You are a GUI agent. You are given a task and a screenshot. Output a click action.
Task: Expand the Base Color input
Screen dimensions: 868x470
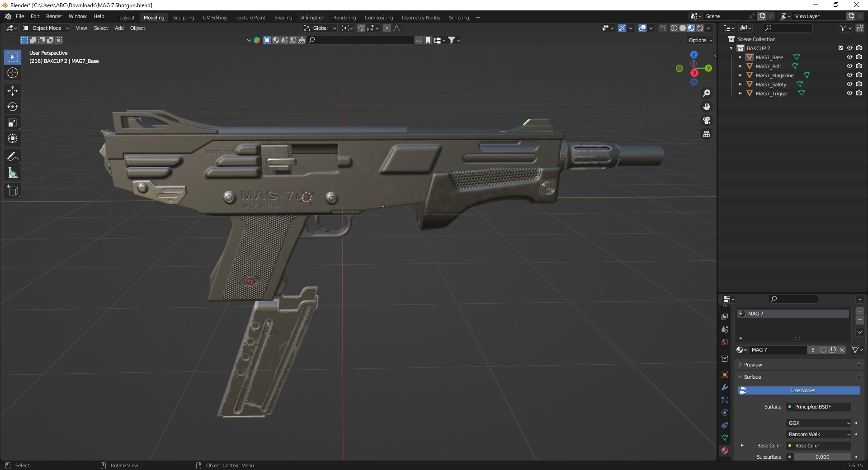tap(742, 446)
